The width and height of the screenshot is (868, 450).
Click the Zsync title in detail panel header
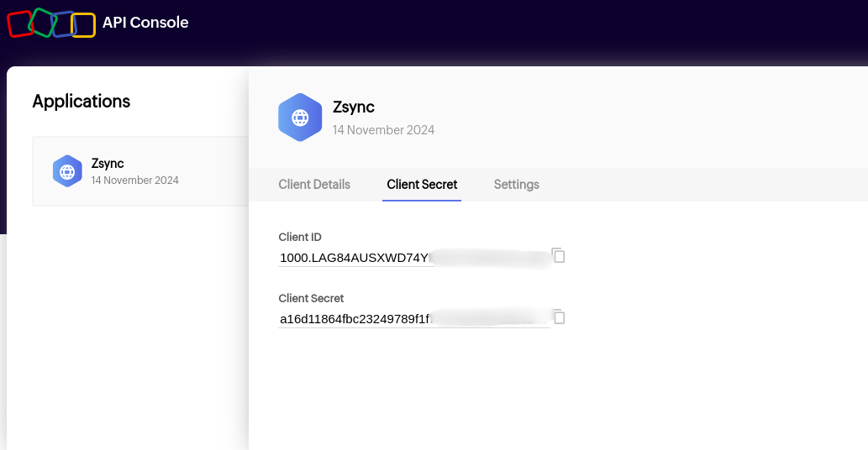coord(354,107)
